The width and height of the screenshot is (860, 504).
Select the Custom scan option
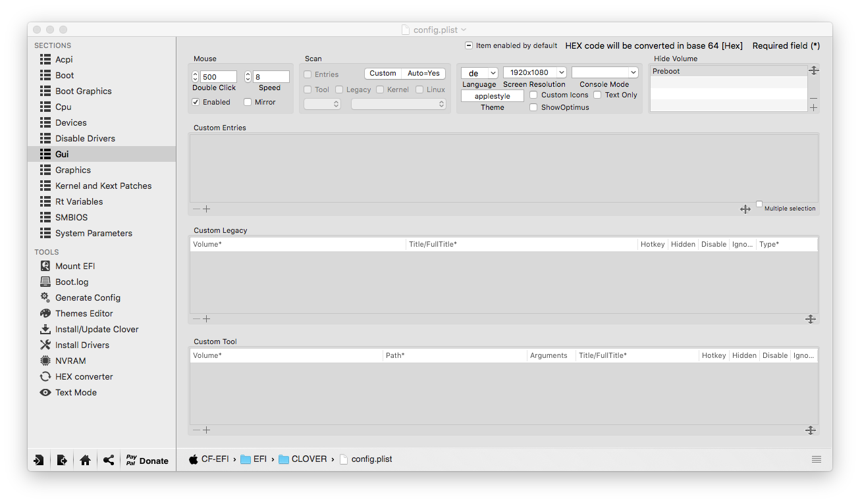click(383, 74)
